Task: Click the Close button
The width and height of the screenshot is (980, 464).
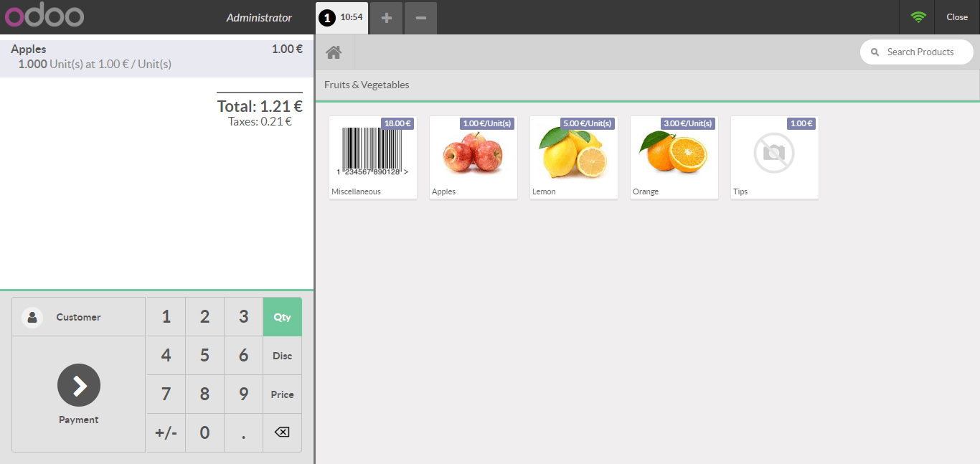Action: tap(956, 16)
